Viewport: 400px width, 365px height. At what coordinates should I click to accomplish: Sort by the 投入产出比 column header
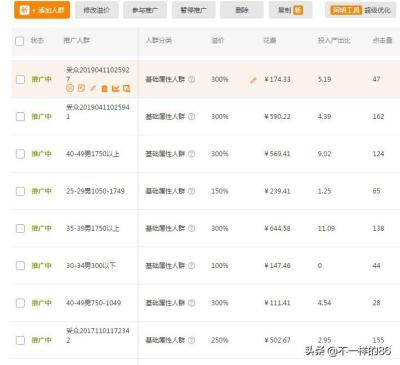coord(334,41)
